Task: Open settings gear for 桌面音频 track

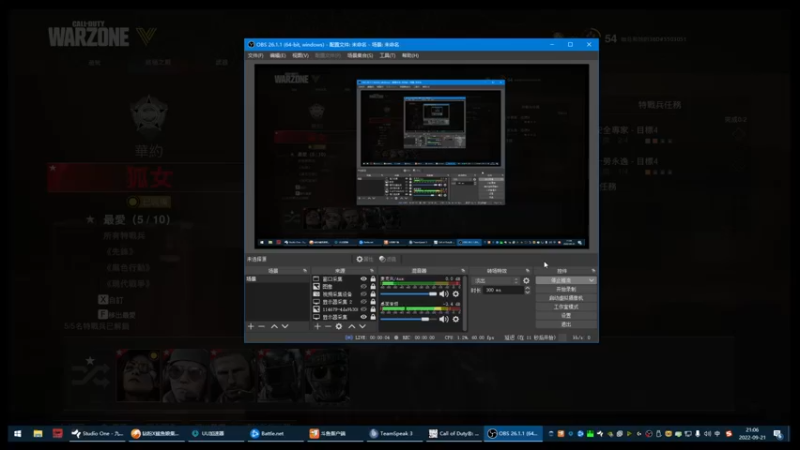Action: [456, 319]
